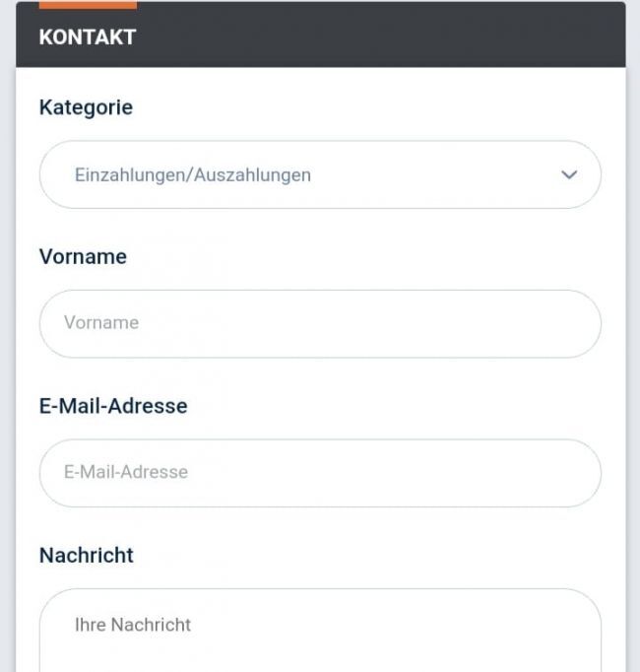Click the bold E-Mail-Adresse field label
The width and height of the screenshot is (640, 672).
point(113,406)
